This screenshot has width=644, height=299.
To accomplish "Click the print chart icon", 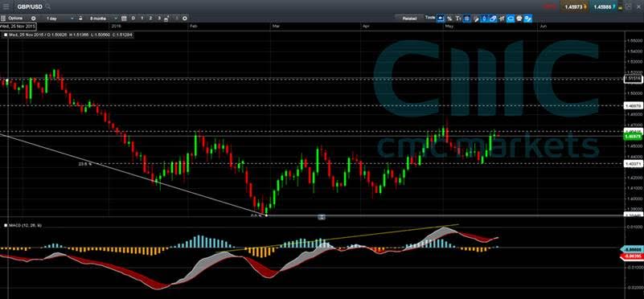I will [519, 18].
